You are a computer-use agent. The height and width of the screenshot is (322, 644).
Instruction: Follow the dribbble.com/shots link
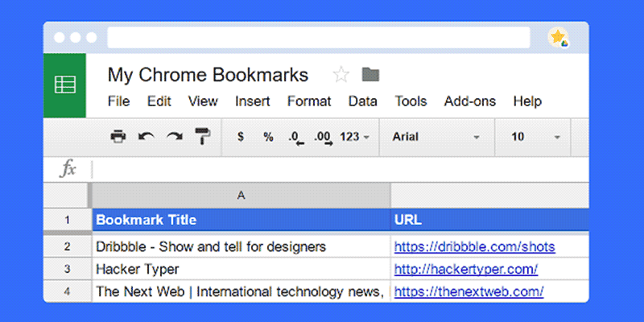(x=474, y=247)
